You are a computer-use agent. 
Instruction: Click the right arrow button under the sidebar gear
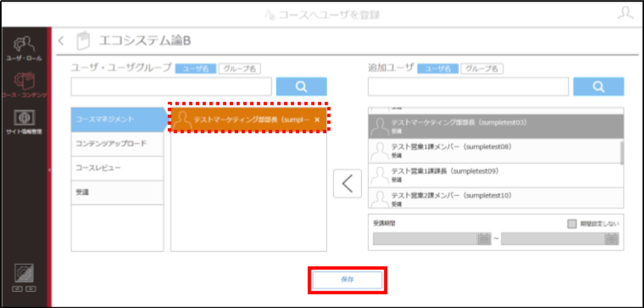(31, 289)
